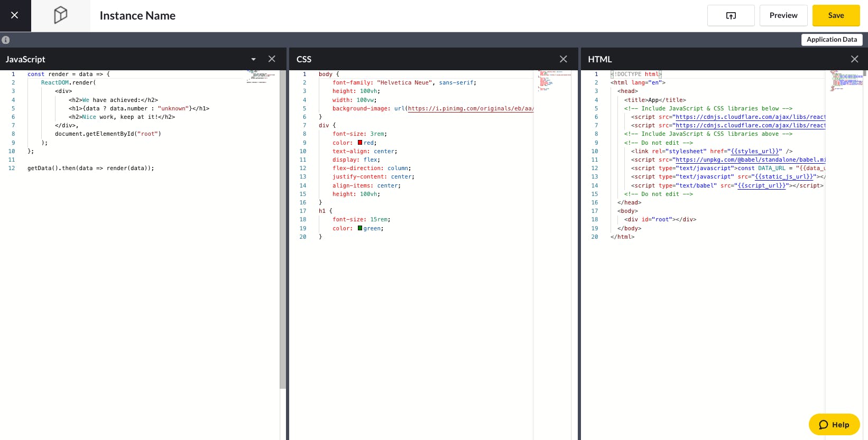This screenshot has height=440, width=868.
Task: Click the Instance Name title
Action: pyautogui.click(x=137, y=16)
